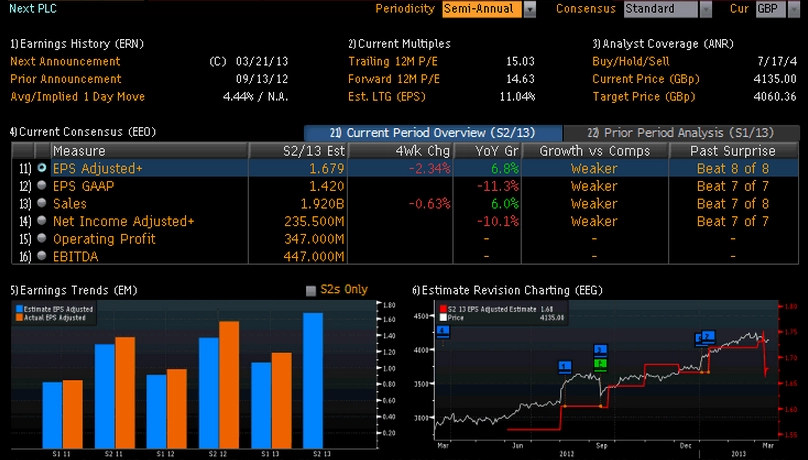Click orange Actual EPS Adjusted legend swatch
This screenshot has height=460, width=808.
pyautogui.click(x=19, y=318)
